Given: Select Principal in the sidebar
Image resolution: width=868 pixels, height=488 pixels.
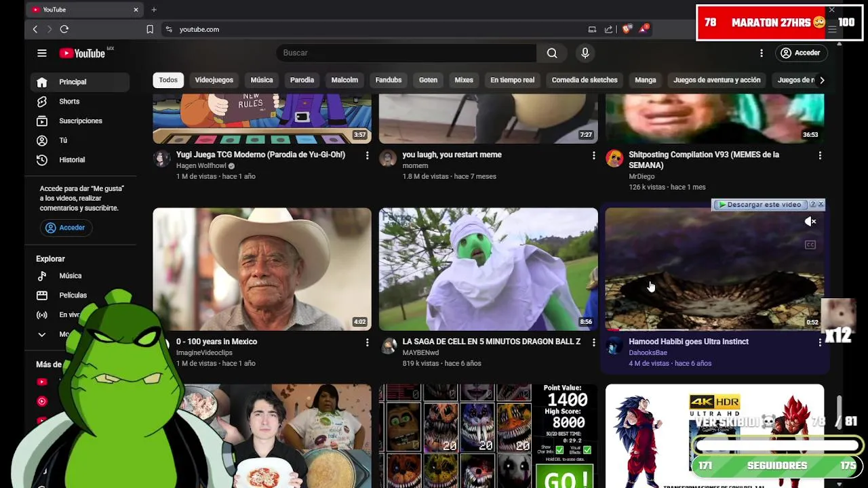Looking at the screenshot, I should coord(80,82).
